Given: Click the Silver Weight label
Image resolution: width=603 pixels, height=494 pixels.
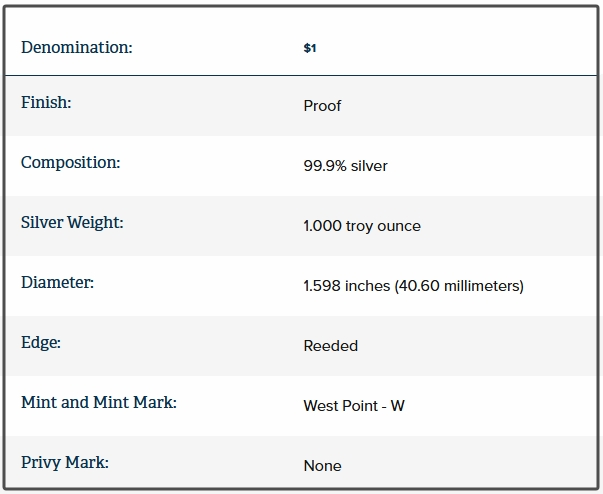Looking at the screenshot, I should point(72,222).
